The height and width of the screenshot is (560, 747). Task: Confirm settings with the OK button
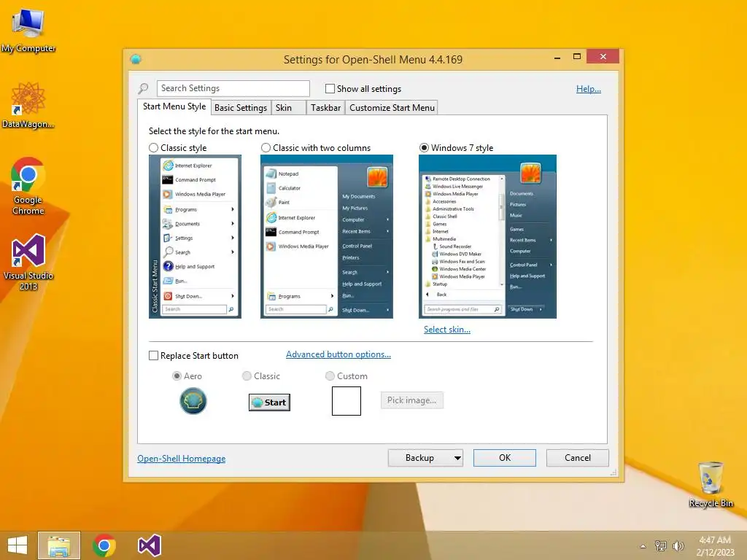[x=505, y=458]
